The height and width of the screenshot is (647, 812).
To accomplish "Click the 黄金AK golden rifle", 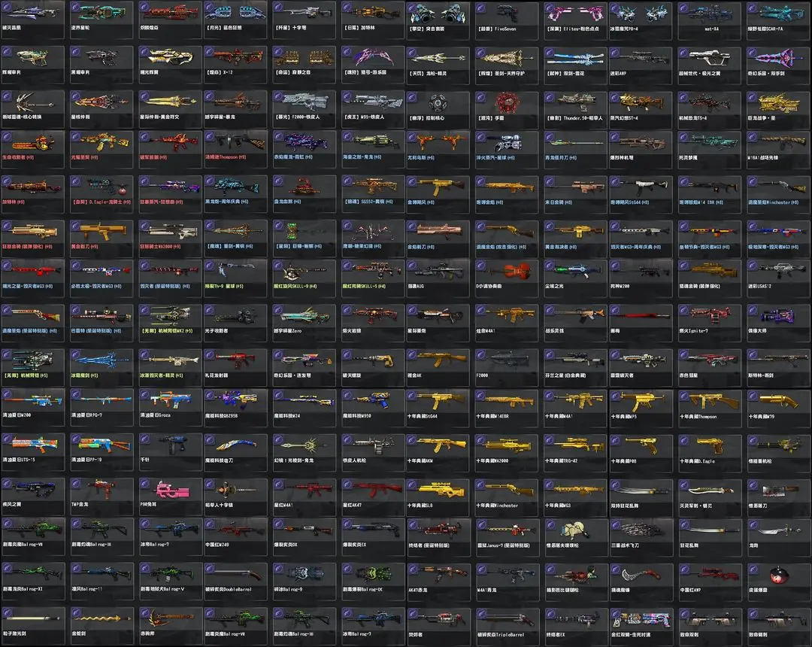I will [438, 366].
